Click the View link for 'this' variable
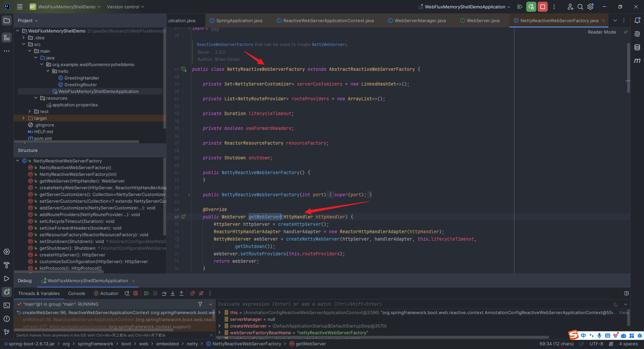 pyautogui.click(x=624, y=312)
